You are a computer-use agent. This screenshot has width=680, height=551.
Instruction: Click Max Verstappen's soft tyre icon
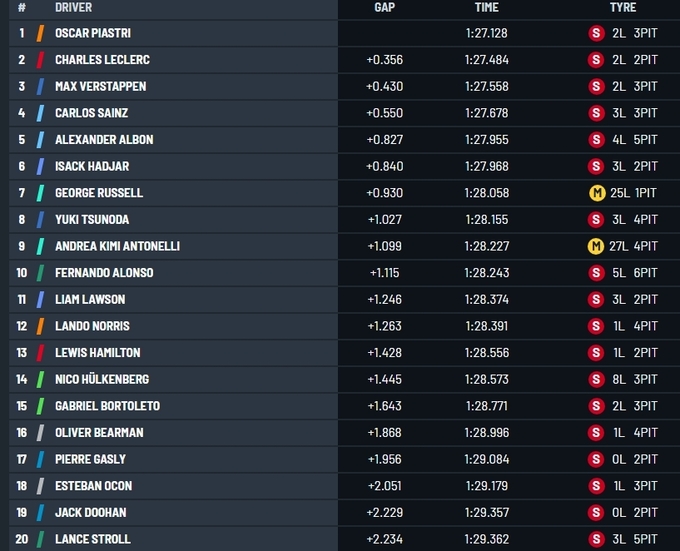pos(596,86)
